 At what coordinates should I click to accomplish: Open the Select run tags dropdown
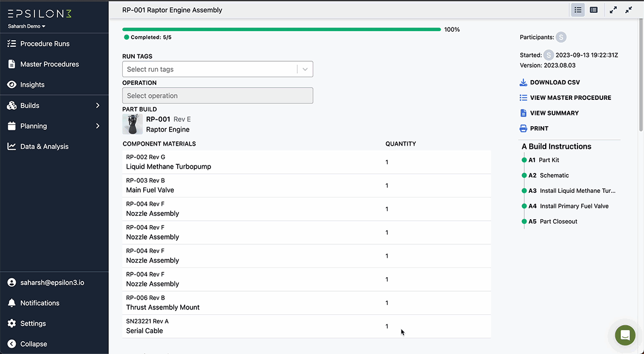point(305,69)
